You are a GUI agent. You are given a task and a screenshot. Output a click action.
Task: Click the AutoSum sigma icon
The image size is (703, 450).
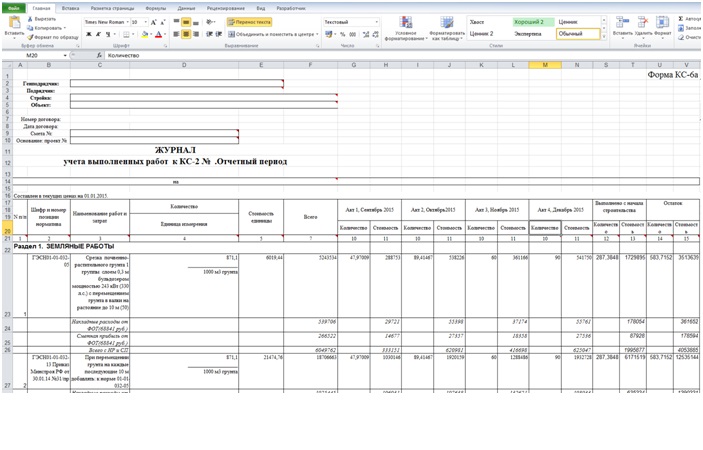681,19
